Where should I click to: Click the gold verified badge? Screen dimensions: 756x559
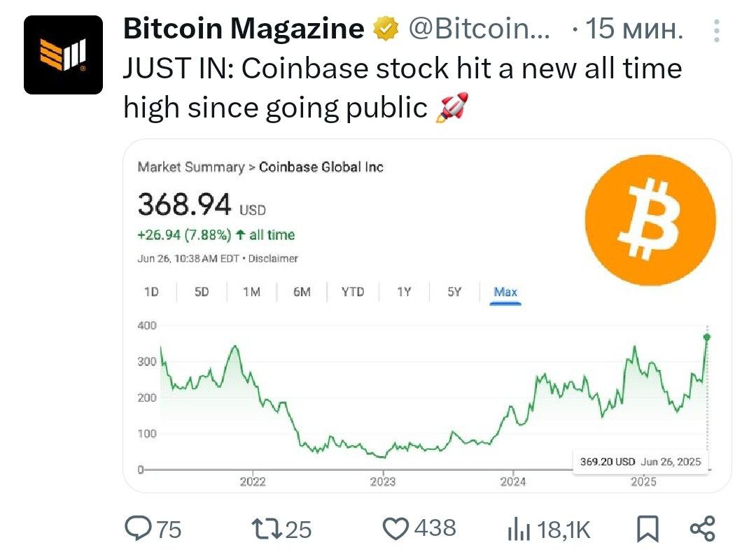tap(386, 28)
